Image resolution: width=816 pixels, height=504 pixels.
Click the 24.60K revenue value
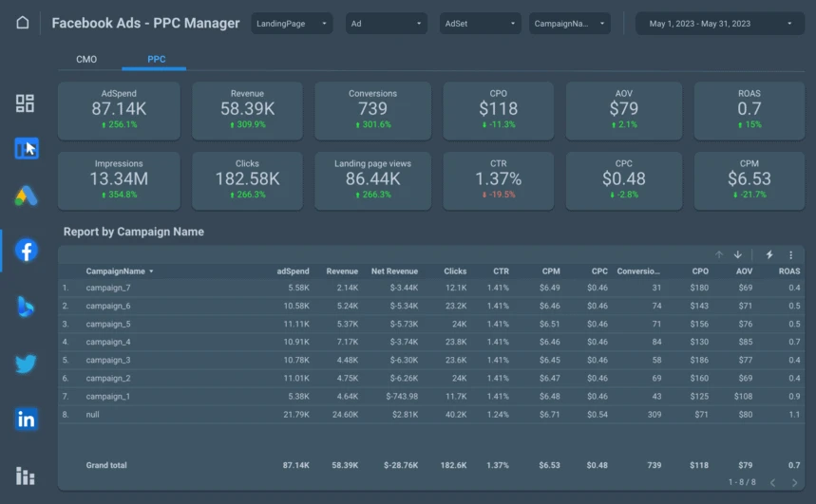click(345, 415)
